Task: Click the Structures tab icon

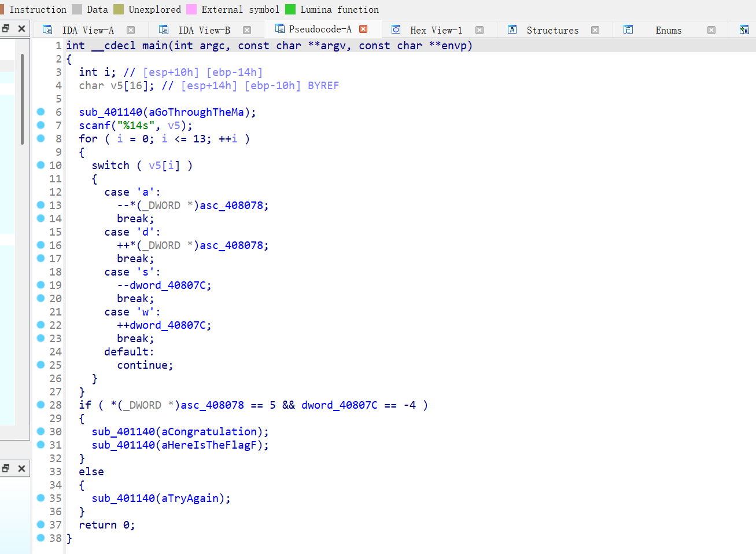Action: (x=512, y=30)
